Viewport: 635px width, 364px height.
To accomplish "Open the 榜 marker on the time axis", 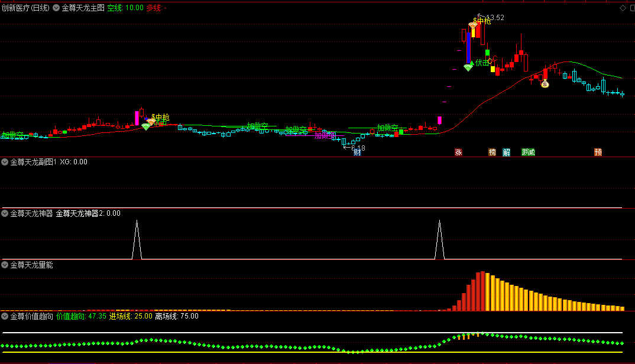I will pos(492,152).
